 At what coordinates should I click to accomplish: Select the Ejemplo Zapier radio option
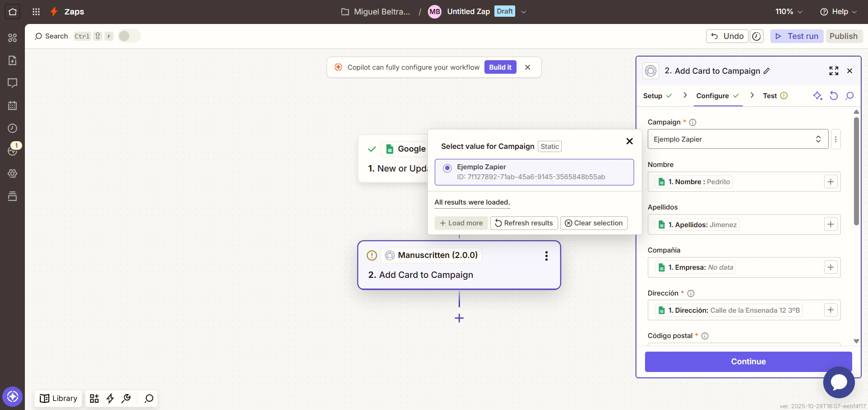pyautogui.click(x=447, y=167)
